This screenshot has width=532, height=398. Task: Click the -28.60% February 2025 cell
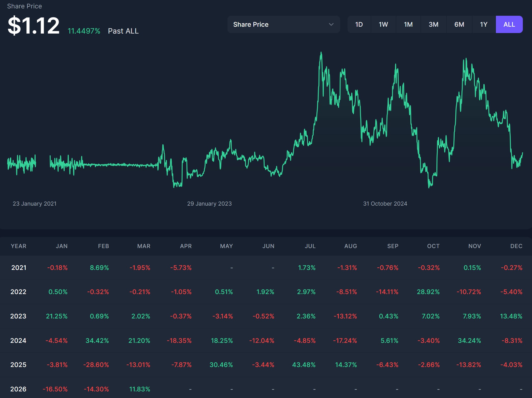(x=96, y=365)
